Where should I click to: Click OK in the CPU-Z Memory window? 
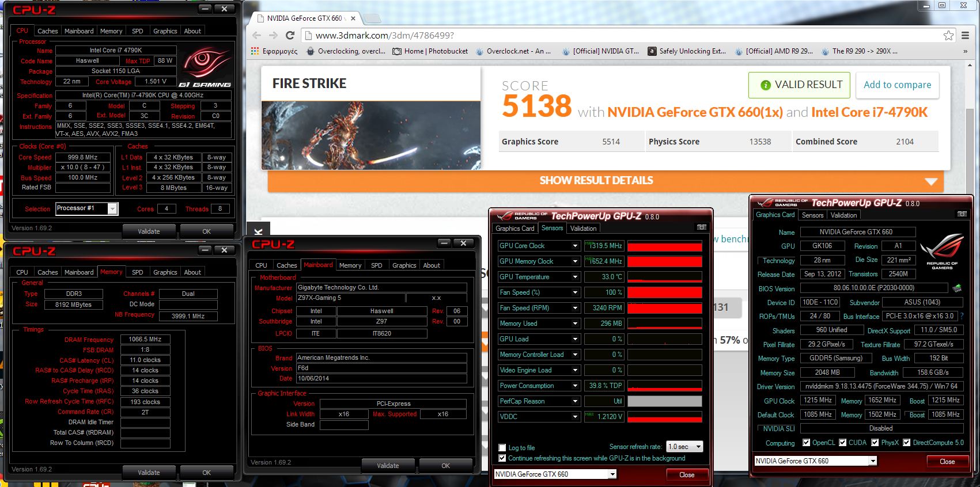coord(207,473)
